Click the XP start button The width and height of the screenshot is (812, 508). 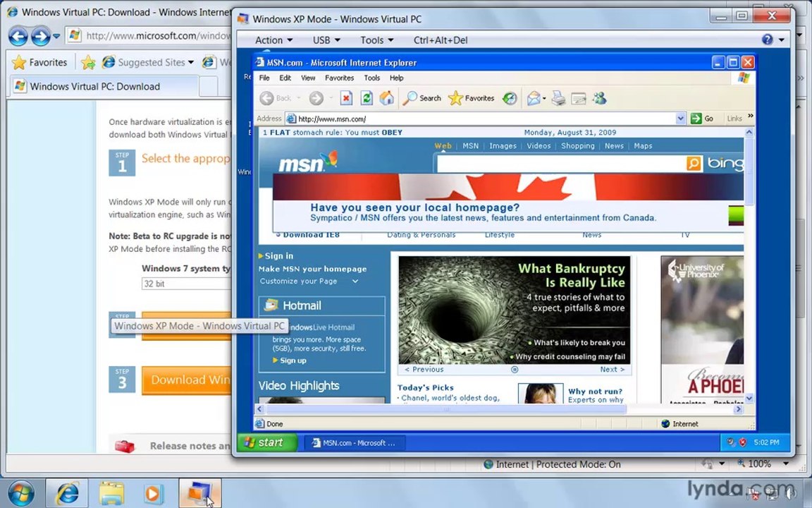(267, 442)
